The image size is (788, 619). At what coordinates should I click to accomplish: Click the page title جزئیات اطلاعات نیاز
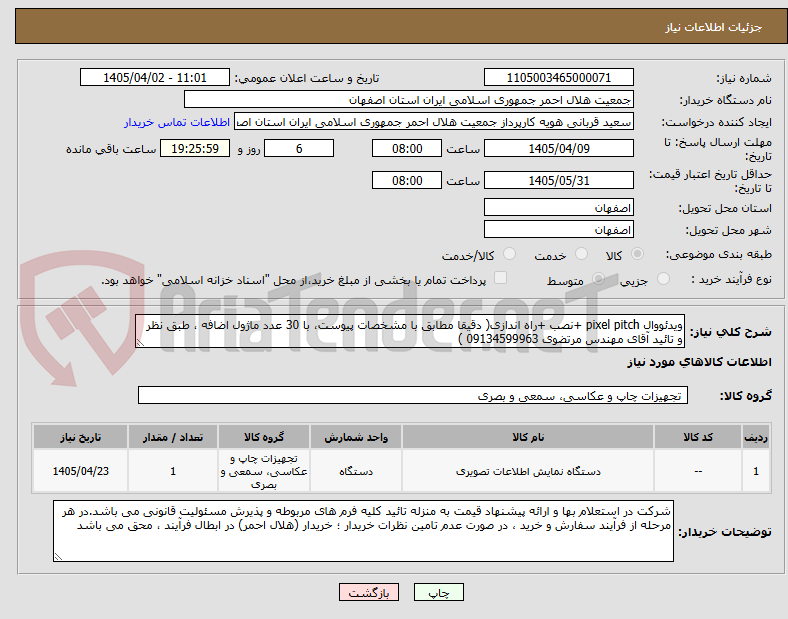714,27
